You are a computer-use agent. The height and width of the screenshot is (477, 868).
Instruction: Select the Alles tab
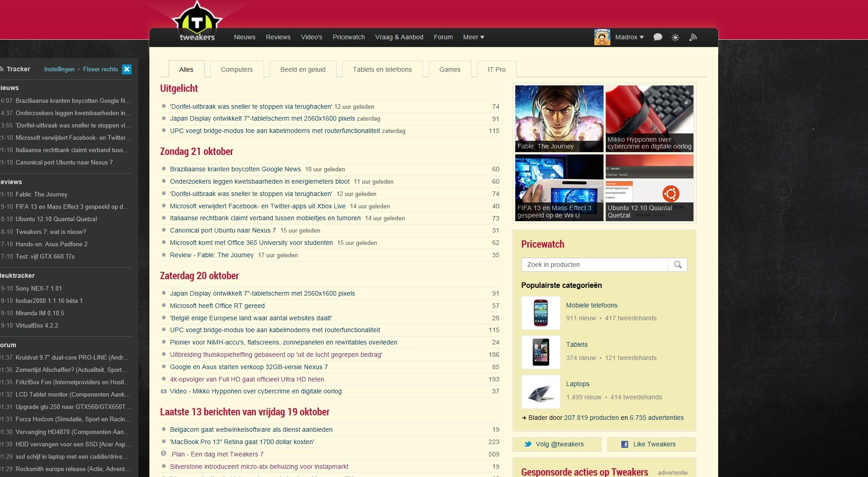186,69
